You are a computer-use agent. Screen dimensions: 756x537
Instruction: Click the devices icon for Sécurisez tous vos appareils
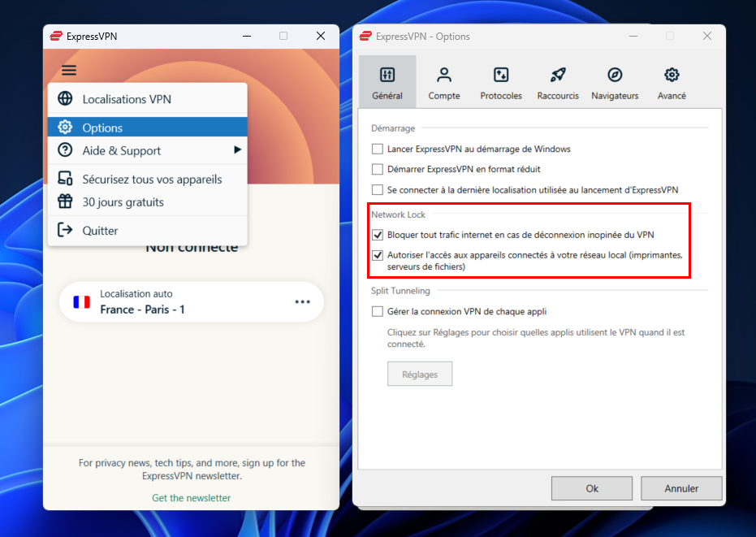coord(65,179)
